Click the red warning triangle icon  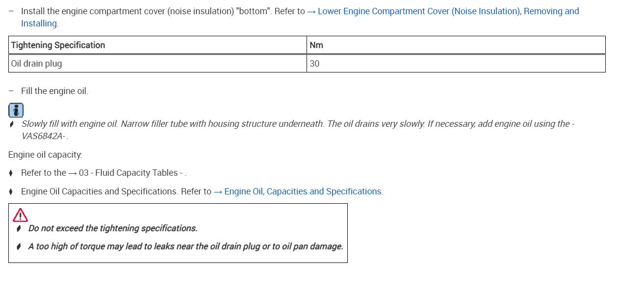20,215
